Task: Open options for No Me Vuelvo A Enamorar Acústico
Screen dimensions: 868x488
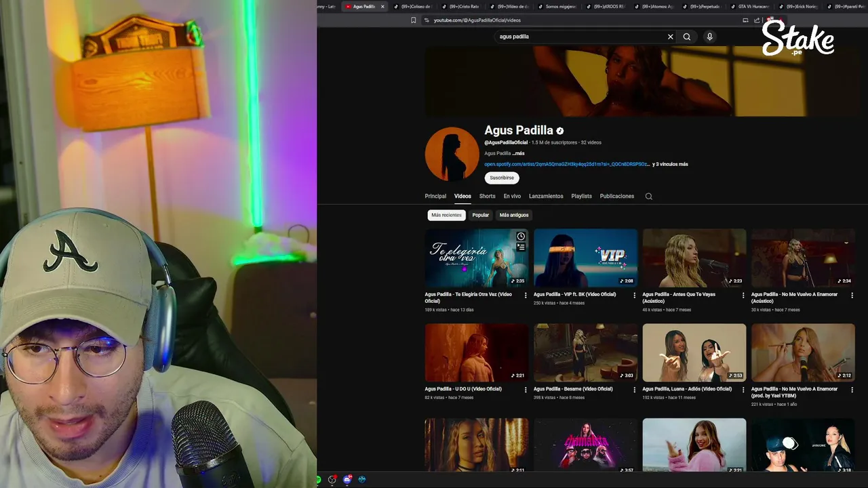Action: tap(852, 296)
